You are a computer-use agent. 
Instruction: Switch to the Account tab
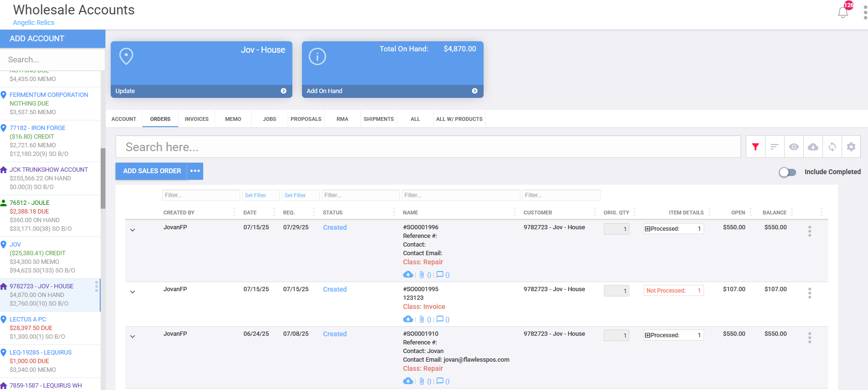(x=124, y=119)
